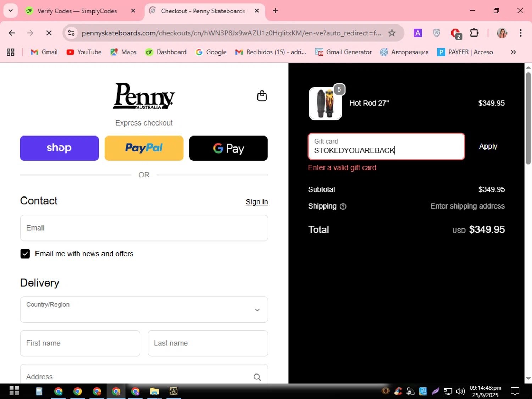Expand the Country/Region dropdown
The image size is (532, 399).
coord(144,310)
